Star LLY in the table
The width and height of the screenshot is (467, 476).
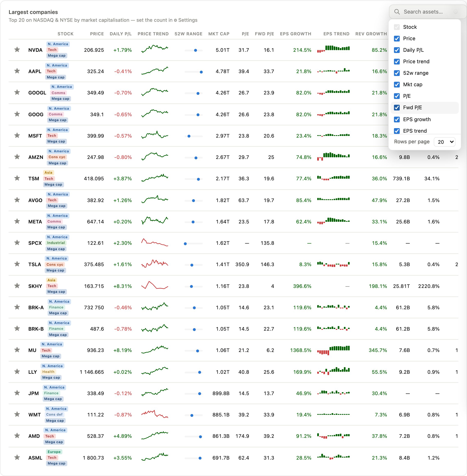17,372
